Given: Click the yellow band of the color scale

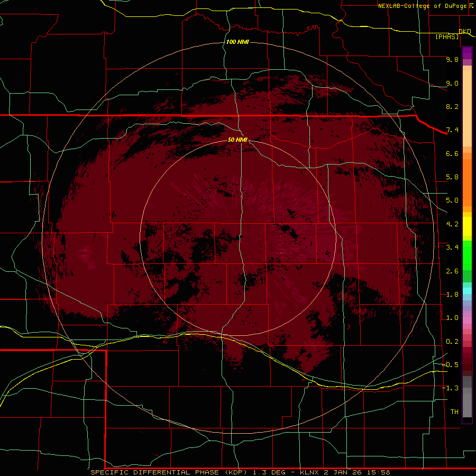Looking at the screenshot, I should [x=467, y=226].
